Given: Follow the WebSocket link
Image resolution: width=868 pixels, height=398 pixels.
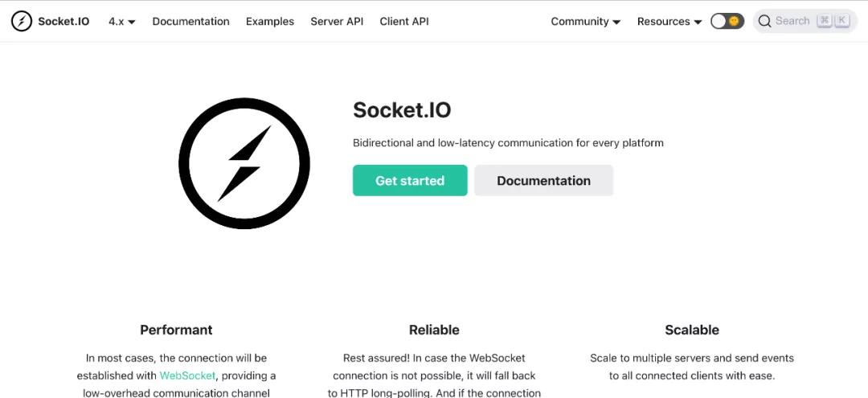Looking at the screenshot, I should pos(187,375).
